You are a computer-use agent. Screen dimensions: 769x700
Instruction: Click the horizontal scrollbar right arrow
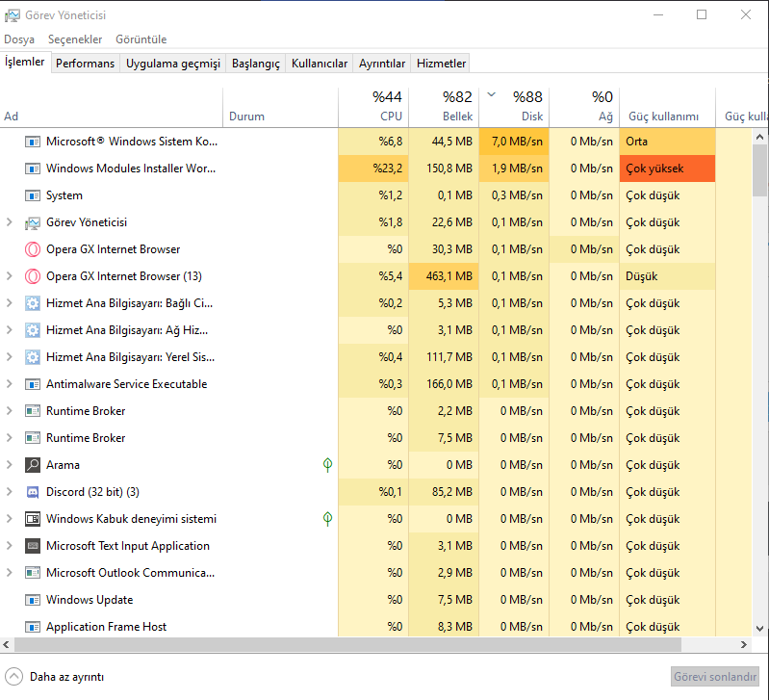(x=744, y=644)
